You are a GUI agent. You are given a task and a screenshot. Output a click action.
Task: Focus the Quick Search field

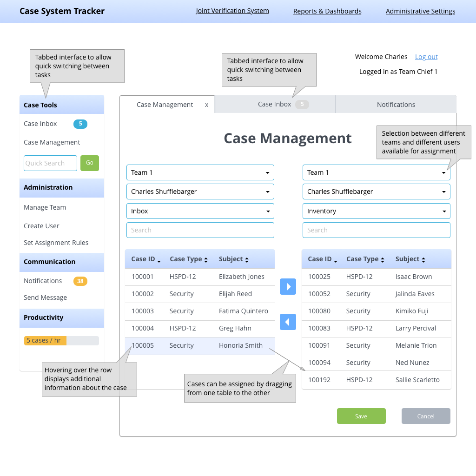point(50,163)
